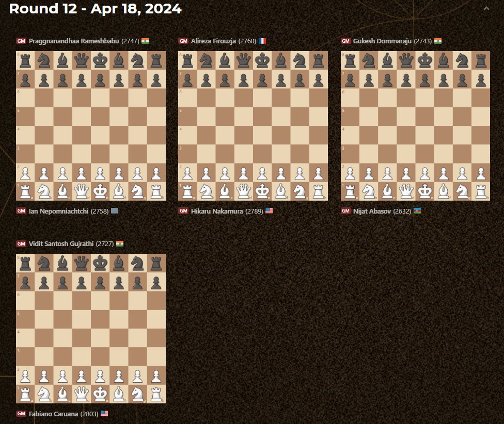Select white king on Praggnanandhaa-Nepomniachtchi board
This screenshot has width=504, height=424.
pyautogui.click(x=100, y=191)
